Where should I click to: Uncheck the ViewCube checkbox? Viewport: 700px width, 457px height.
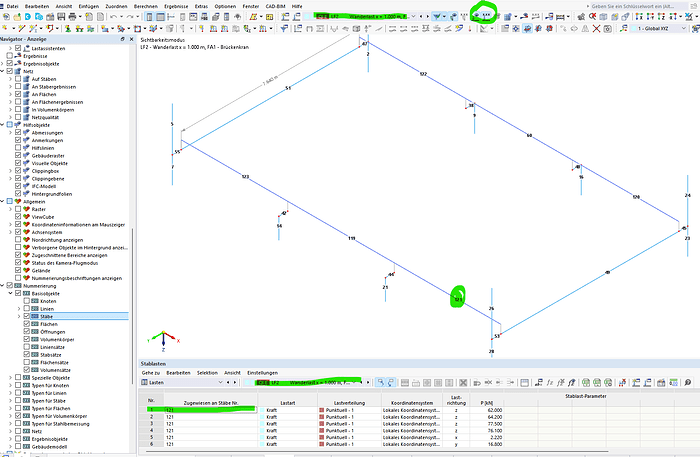(20, 215)
